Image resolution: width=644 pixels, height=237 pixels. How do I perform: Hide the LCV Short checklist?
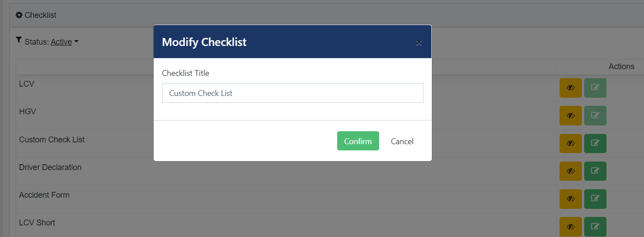570,226
